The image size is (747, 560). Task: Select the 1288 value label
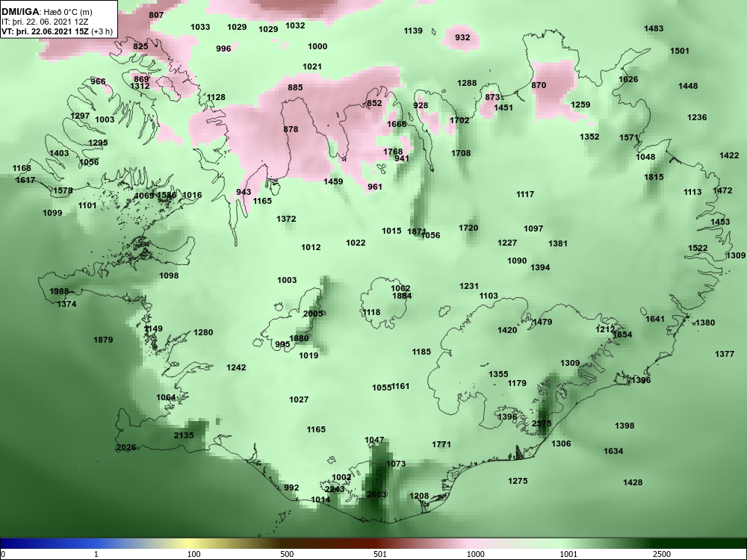click(467, 83)
